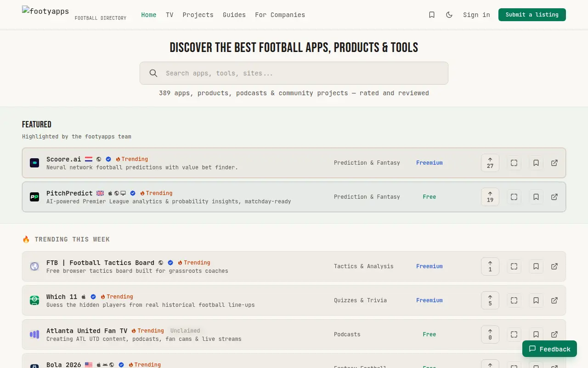This screenshot has width=588, height=368.
Task: Click the Scoore.ai app logo
Action: tap(34, 163)
